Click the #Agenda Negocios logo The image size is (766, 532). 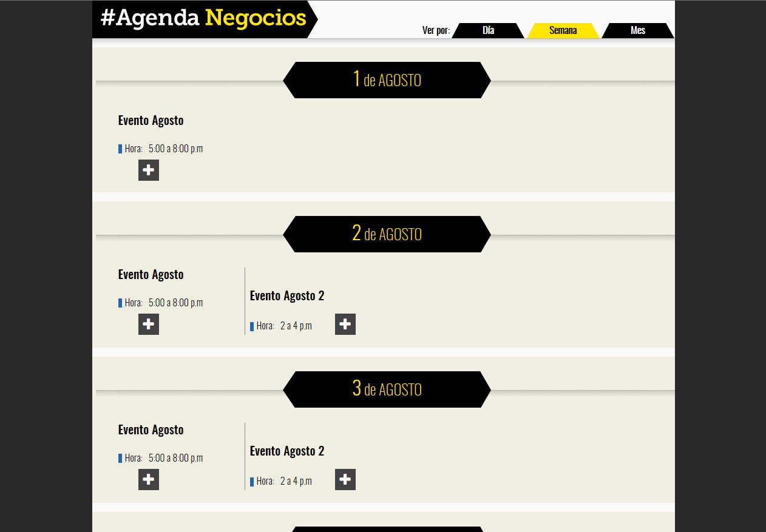[x=205, y=19]
